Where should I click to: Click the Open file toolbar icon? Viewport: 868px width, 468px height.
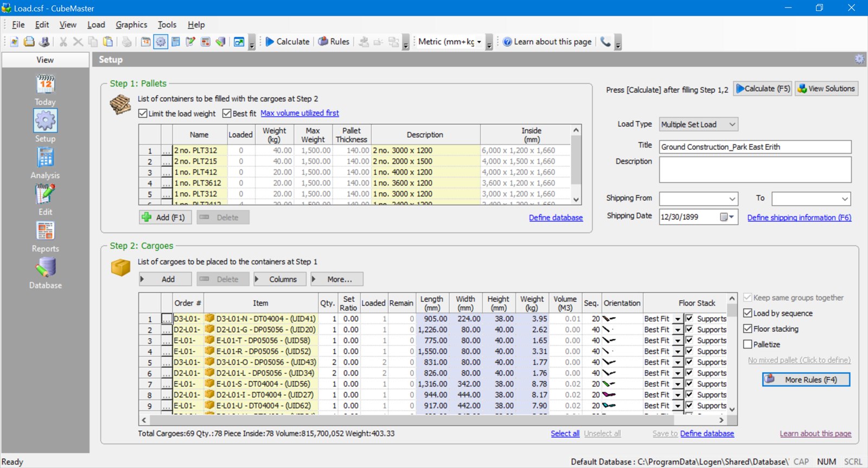[29, 42]
